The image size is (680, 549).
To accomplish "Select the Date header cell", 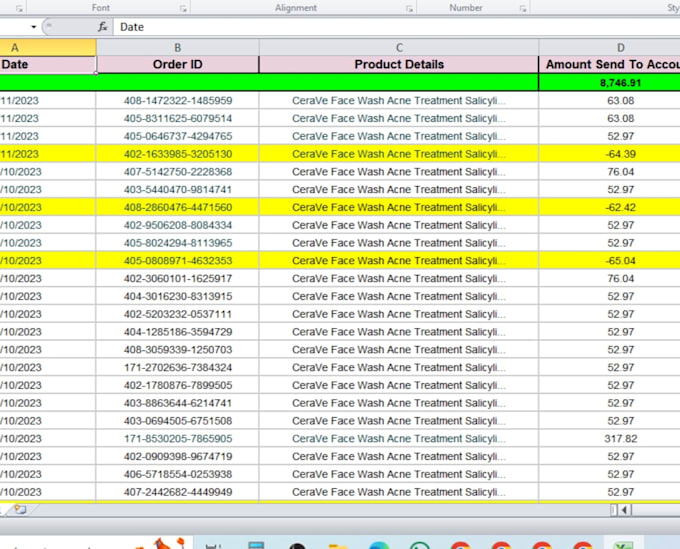I will (x=48, y=65).
